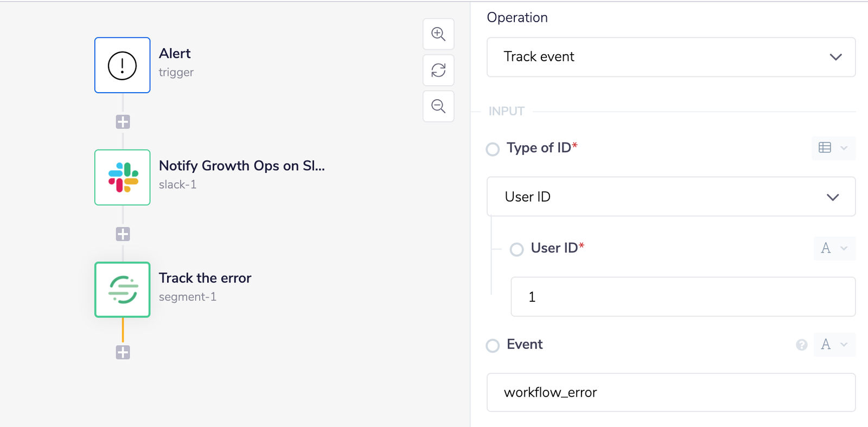
Task: Click the zoom out magnifier icon
Action: pyautogui.click(x=438, y=106)
